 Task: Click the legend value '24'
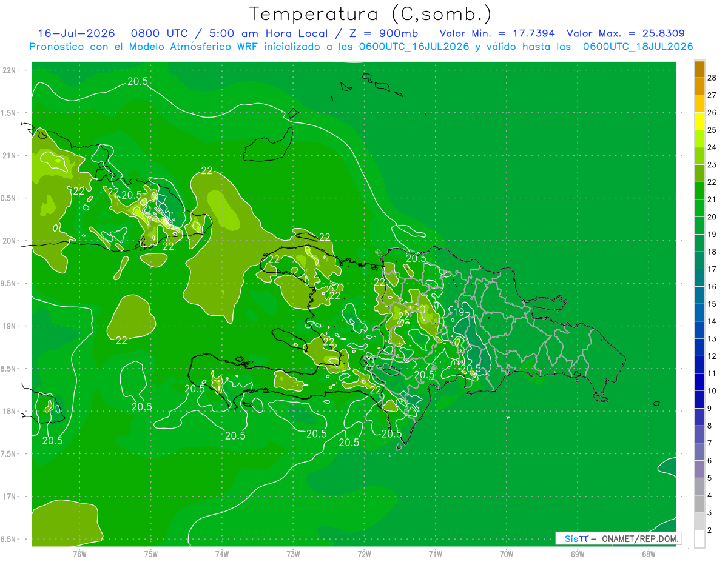click(712, 147)
